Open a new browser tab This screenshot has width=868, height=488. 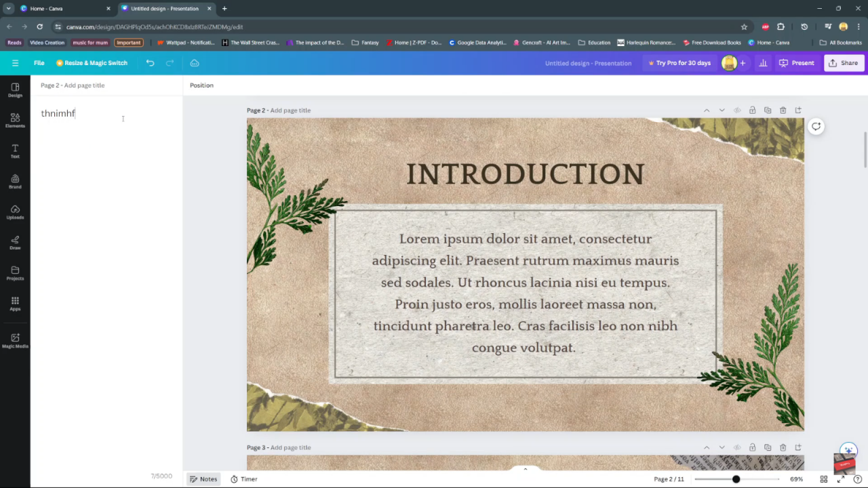click(x=224, y=8)
